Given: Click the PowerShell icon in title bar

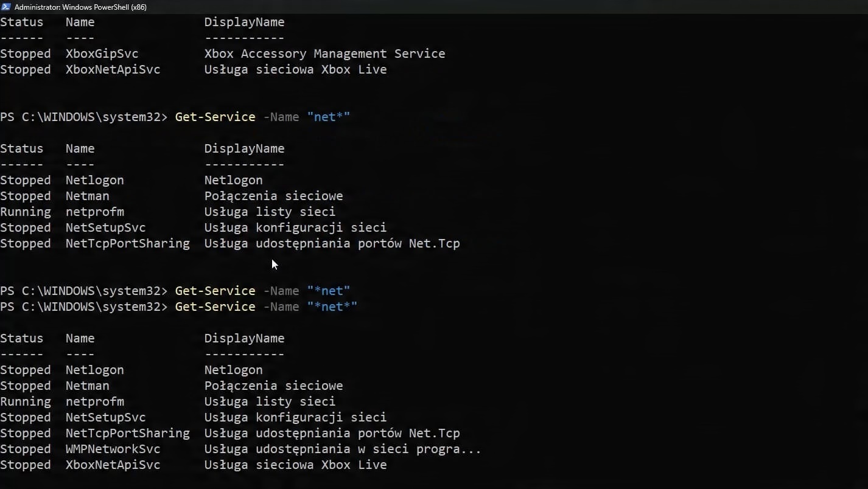Looking at the screenshot, I should [x=6, y=7].
